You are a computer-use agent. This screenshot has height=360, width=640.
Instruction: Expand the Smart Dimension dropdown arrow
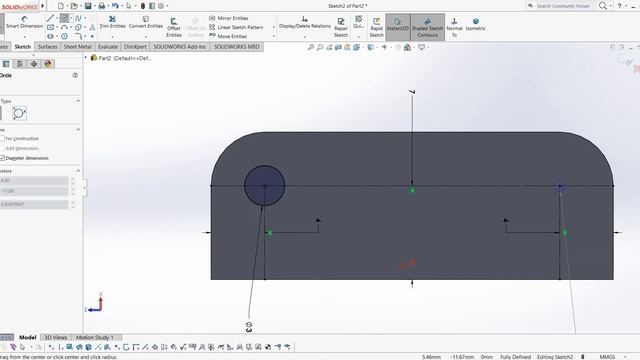pos(24,37)
